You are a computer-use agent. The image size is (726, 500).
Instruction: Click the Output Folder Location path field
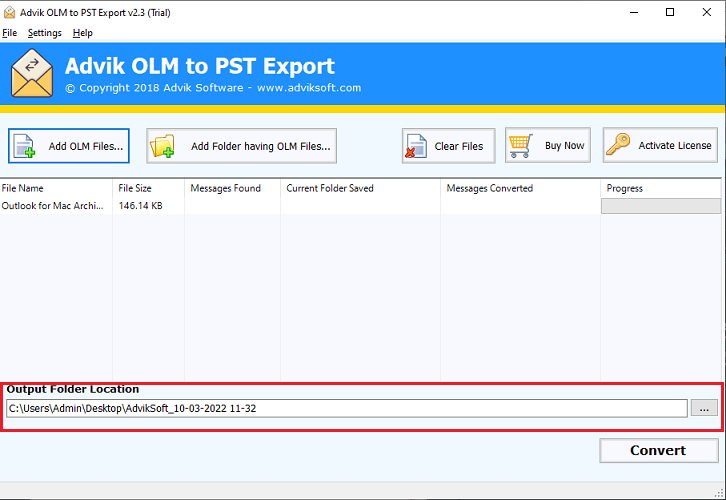347,408
